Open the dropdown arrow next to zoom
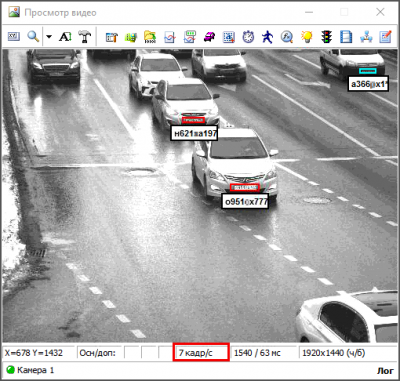Viewport: 400px width, 381px height. (49, 37)
